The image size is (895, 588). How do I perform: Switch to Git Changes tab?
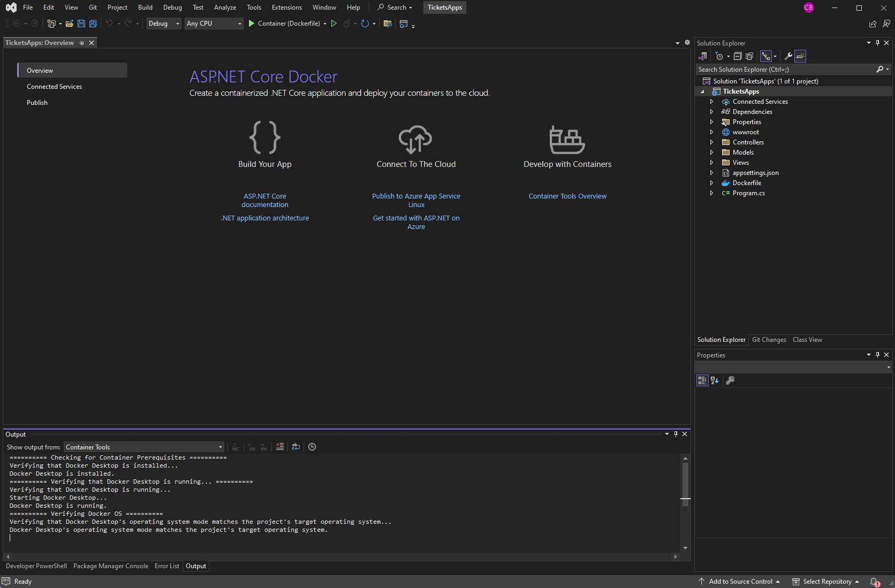point(769,340)
